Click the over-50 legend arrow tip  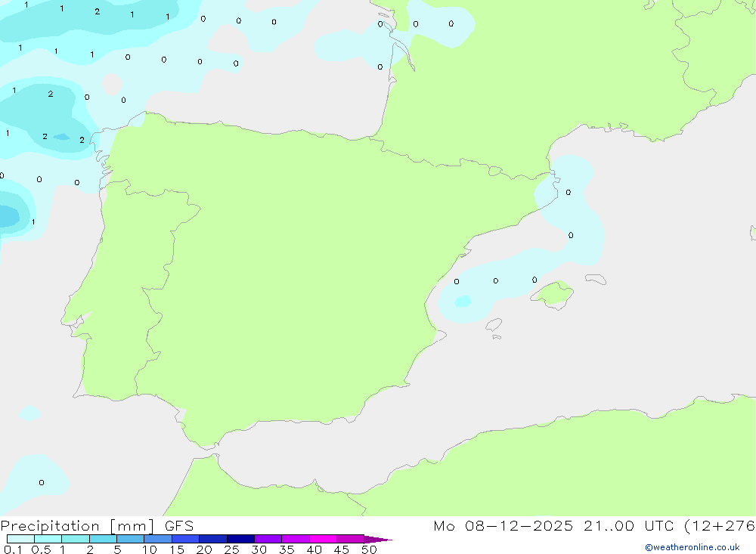(x=378, y=540)
